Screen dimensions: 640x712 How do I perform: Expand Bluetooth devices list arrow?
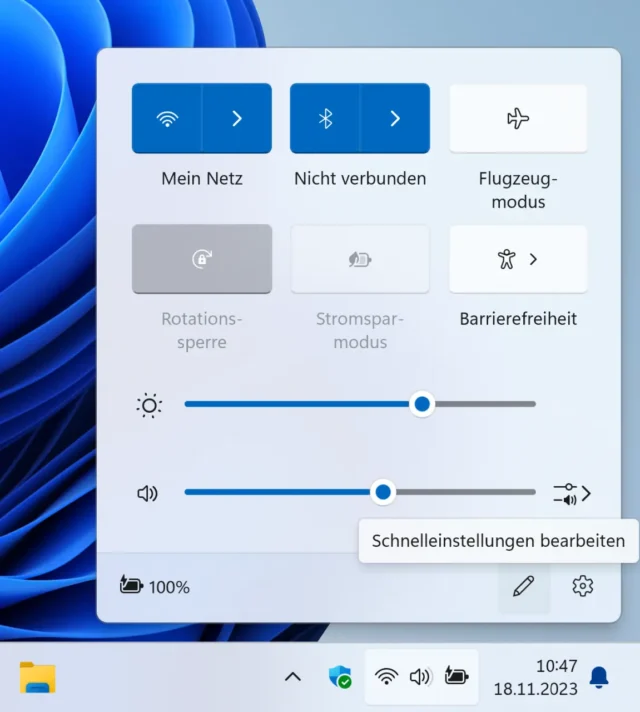[395, 118]
